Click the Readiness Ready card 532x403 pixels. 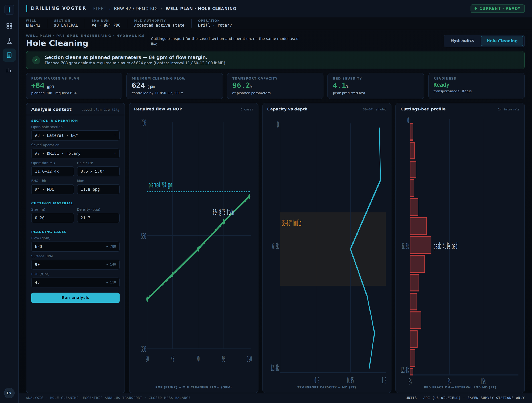coord(476,86)
